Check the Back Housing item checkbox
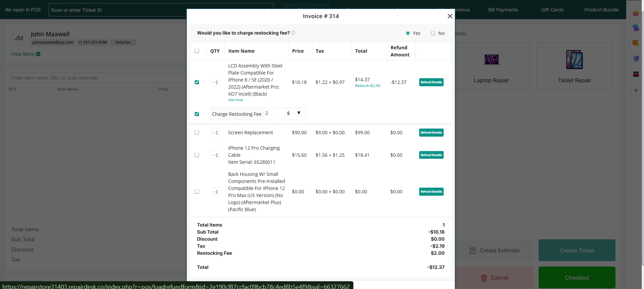 [197, 192]
